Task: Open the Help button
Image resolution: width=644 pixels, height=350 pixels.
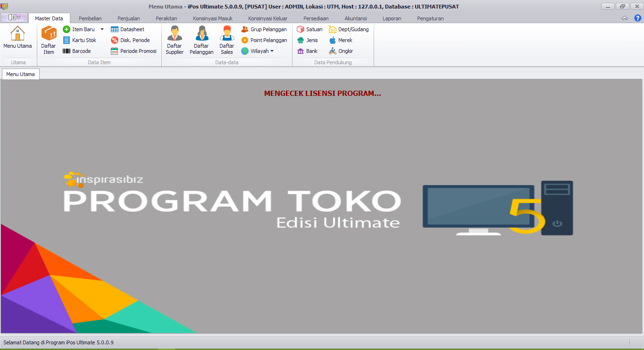Action: pos(639,18)
